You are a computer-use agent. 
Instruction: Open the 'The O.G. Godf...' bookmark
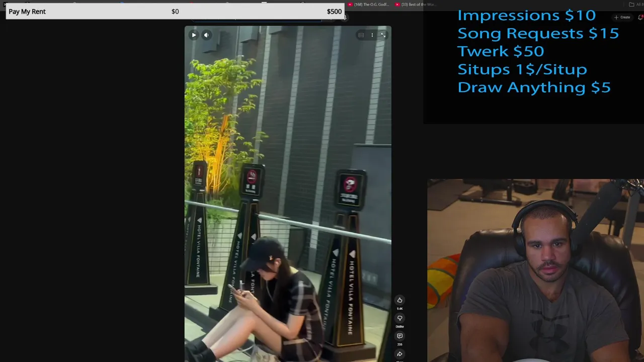[x=368, y=5]
